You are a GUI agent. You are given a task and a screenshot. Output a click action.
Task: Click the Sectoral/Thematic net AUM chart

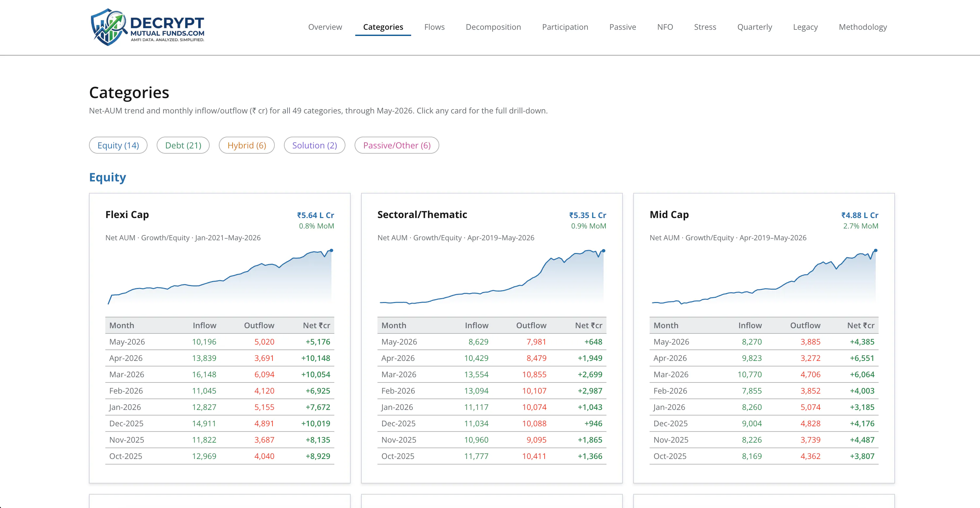click(x=492, y=277)
